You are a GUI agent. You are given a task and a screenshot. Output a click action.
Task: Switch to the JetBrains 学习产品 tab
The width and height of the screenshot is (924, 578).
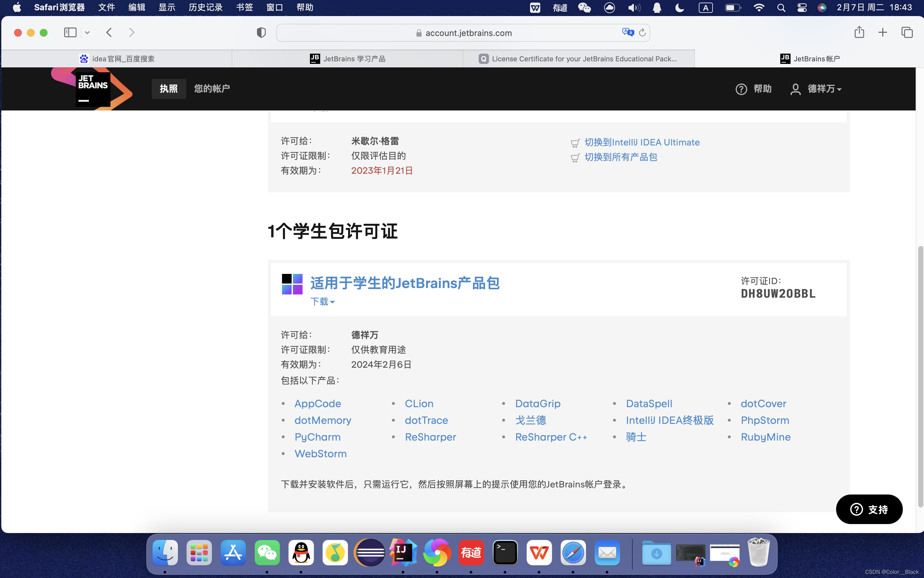click(x=347, y=58)
